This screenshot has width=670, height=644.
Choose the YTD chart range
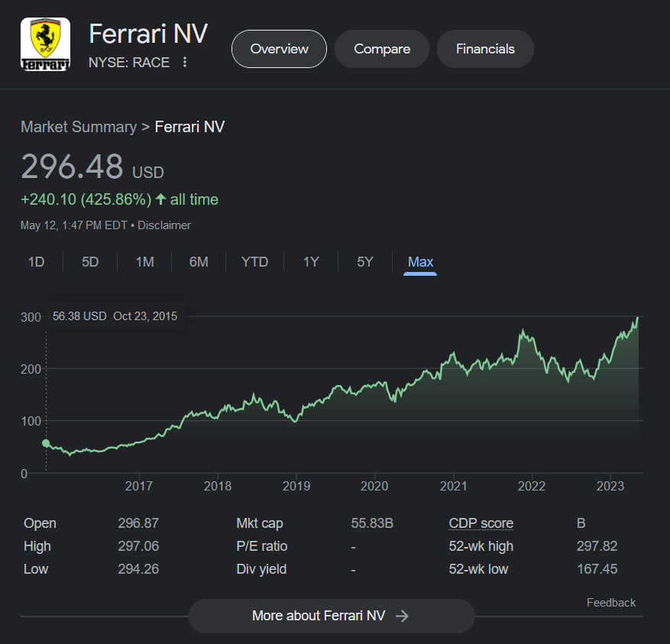pos(254,261)
